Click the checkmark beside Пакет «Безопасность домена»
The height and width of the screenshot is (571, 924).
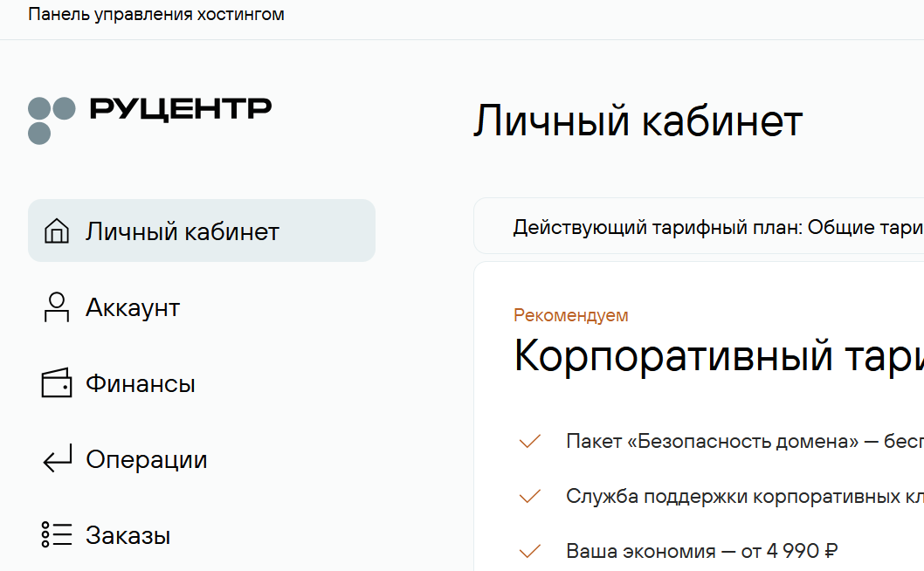[x=530, y=442]
